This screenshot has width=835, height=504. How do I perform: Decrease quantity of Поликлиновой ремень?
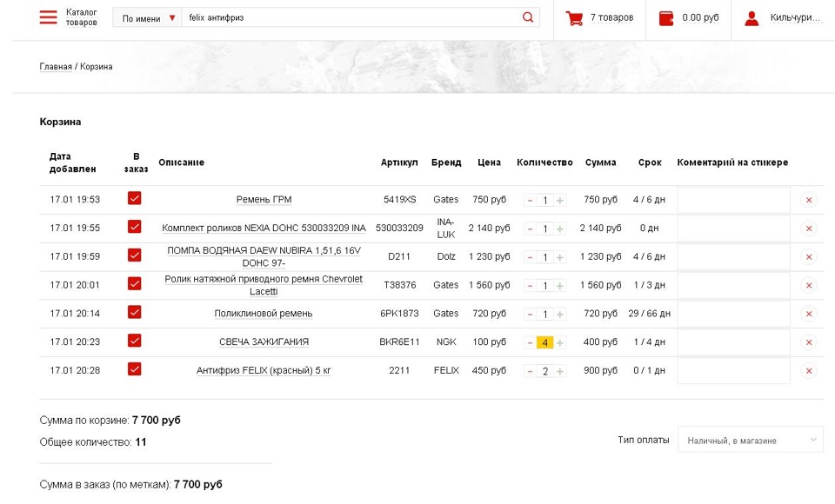pyautogui.click(x=530, y=315)
